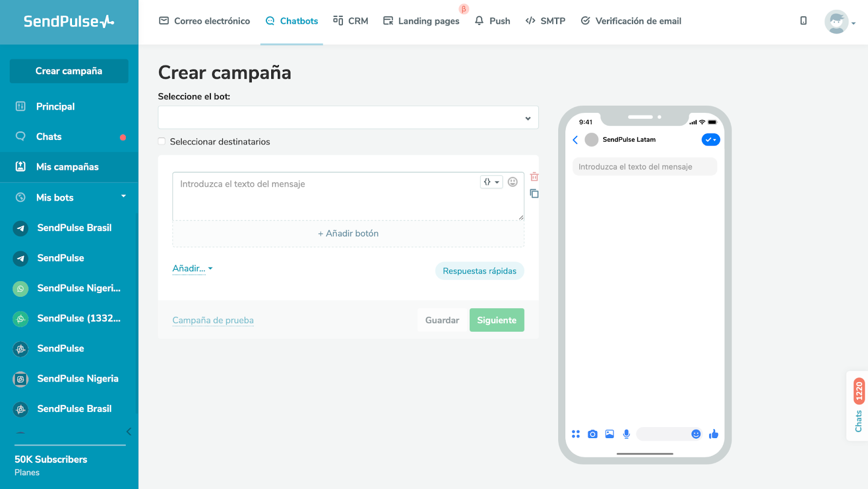Switch to the Chatbots tab
Screen dimensions: 868x489
(x=292, y=21)
